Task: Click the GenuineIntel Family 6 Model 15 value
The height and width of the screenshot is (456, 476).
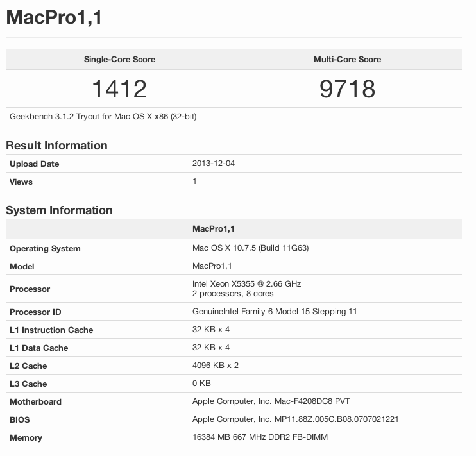Action: point(275,312)
